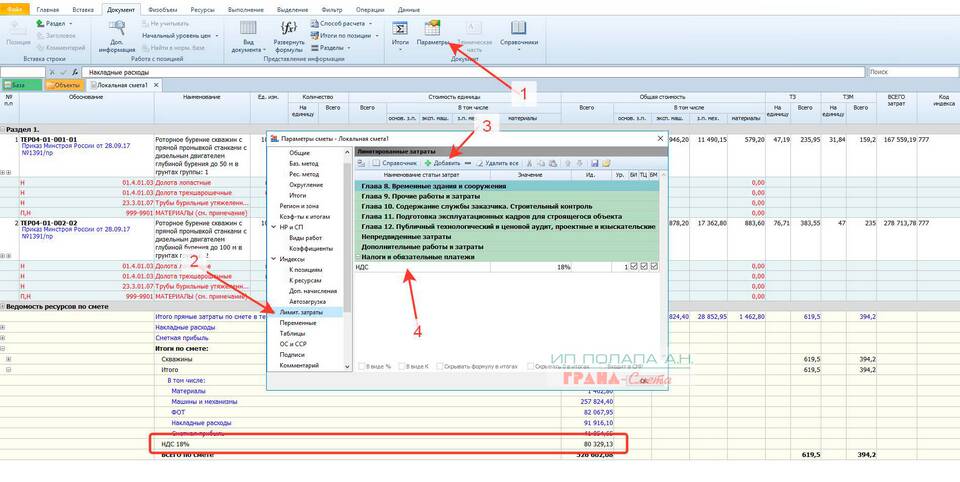The width and height of the screenshot is (960, 482).
Task: Click the save diskette icon in dialog toolbar
Action: [593, 162]
